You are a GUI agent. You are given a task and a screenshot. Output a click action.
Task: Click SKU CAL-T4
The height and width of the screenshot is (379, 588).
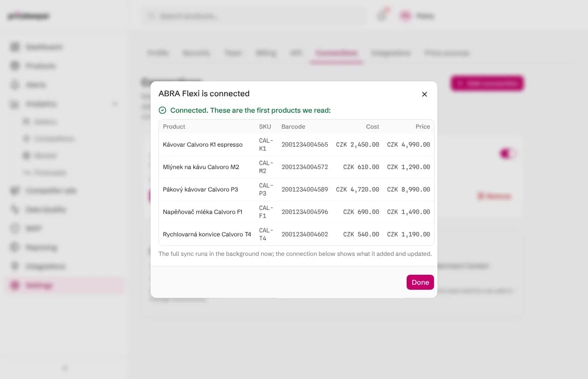pos(266,234)
